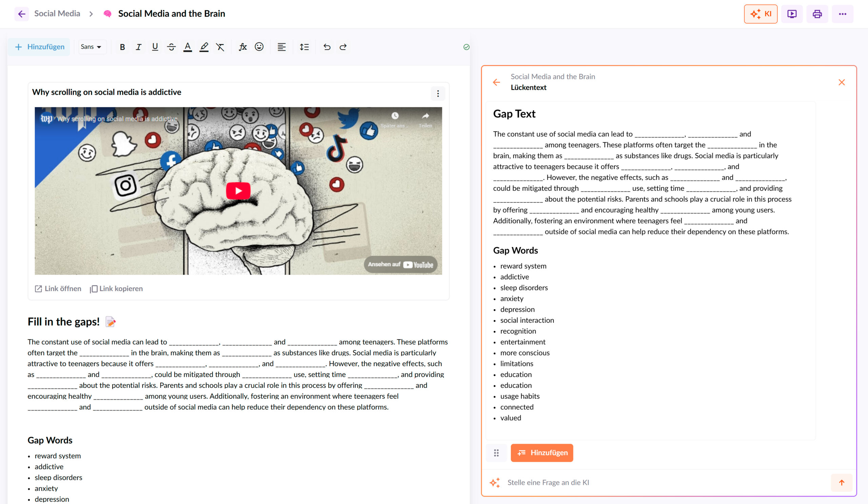Clear text formatting
Screen dimensions: 868x504
(220, 47)
